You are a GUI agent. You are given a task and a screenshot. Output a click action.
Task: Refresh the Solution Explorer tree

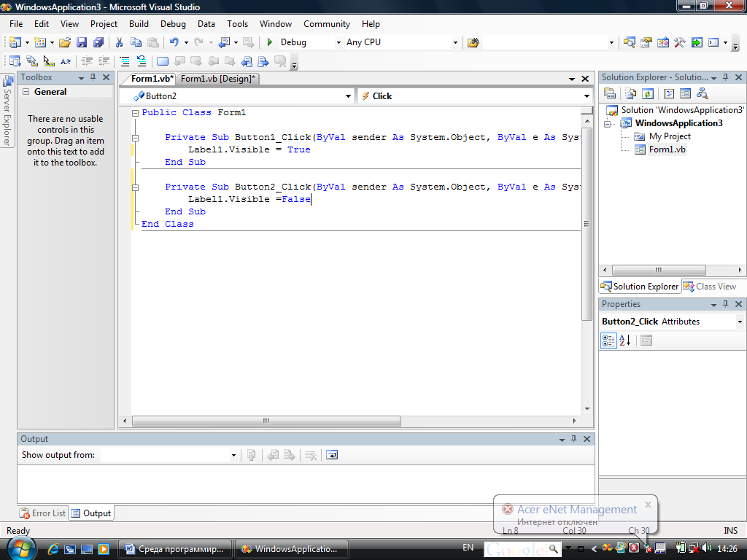(x=648, y=93)
